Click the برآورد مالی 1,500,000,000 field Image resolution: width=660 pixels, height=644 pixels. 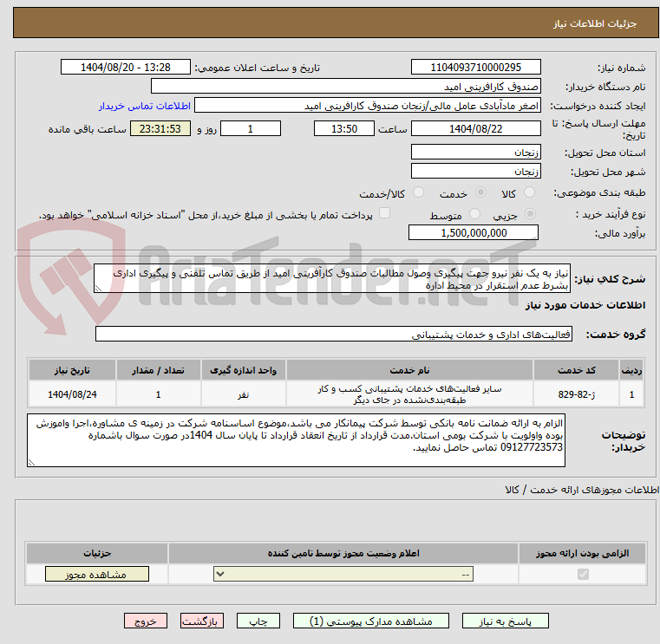pos(474,232)
